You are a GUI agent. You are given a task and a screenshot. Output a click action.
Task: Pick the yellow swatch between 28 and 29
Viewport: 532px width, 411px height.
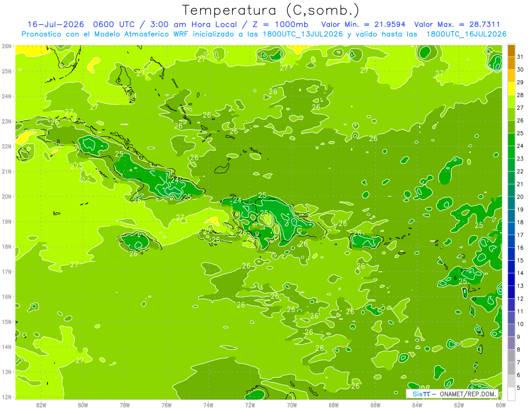(x=511, y=89)
